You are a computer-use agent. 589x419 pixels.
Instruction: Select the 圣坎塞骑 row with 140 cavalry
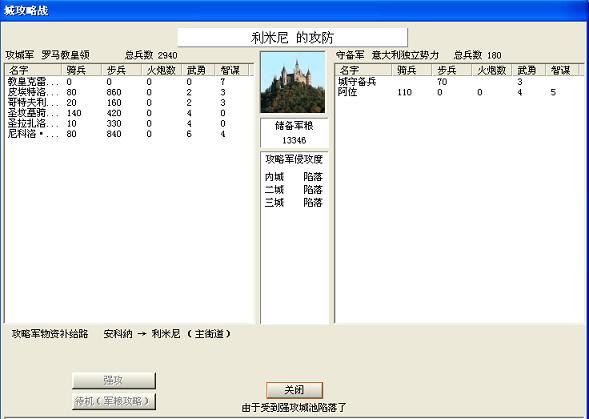128,113
